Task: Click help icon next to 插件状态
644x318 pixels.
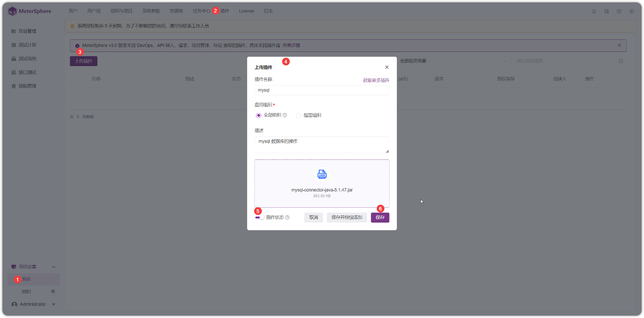Action: pos(287,217)
